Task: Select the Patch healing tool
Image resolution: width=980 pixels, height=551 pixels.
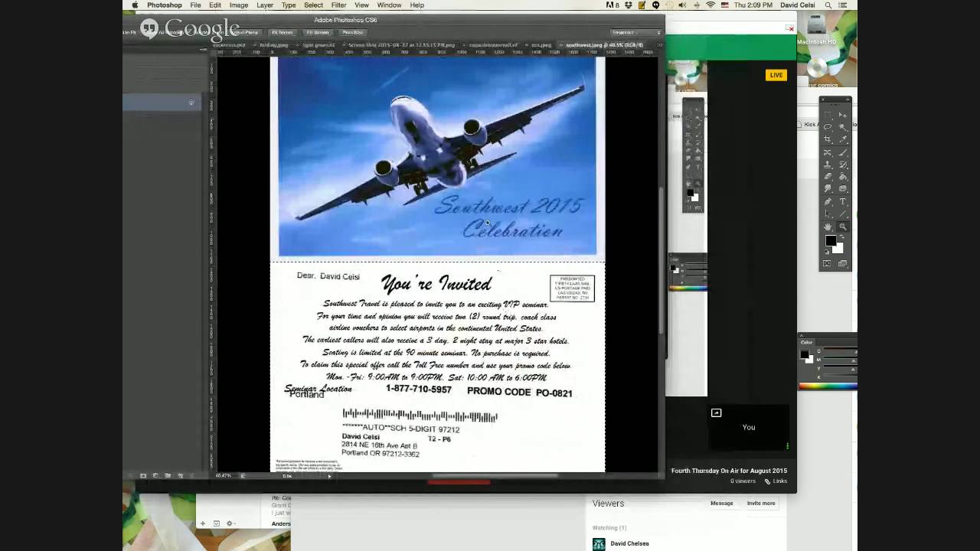Action: pos(828,152)
